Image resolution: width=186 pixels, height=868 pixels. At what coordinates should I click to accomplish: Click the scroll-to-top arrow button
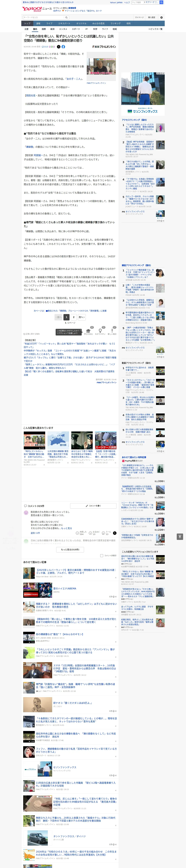tap(180, 536)
